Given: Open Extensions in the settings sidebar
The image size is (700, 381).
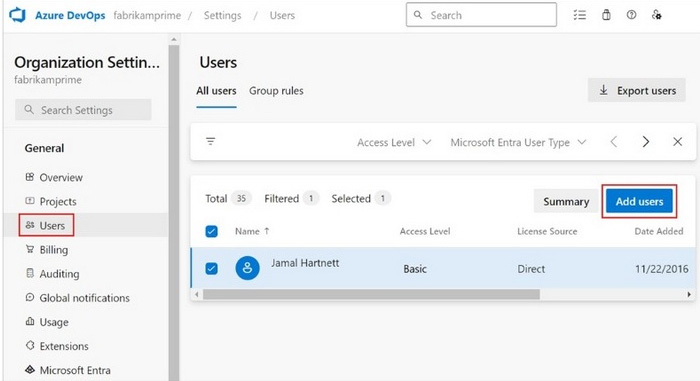Looking at the screenshot, I should coord(64,346).
